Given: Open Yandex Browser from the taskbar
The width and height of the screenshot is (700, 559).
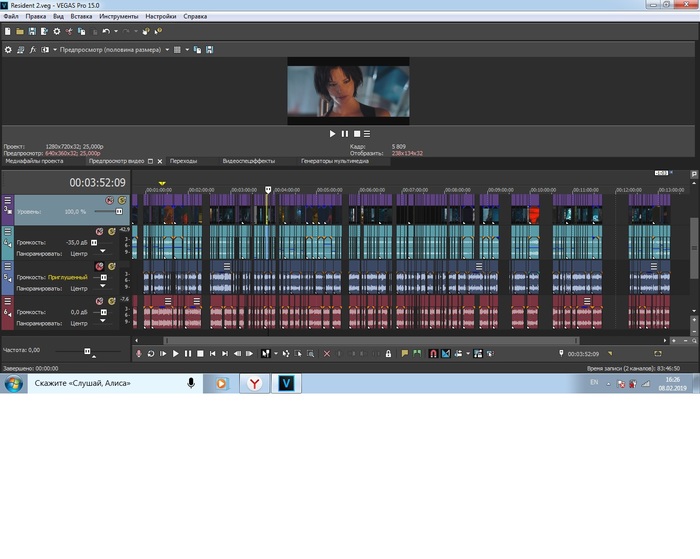Looking at the screenshot, I should tap(256, 383).
